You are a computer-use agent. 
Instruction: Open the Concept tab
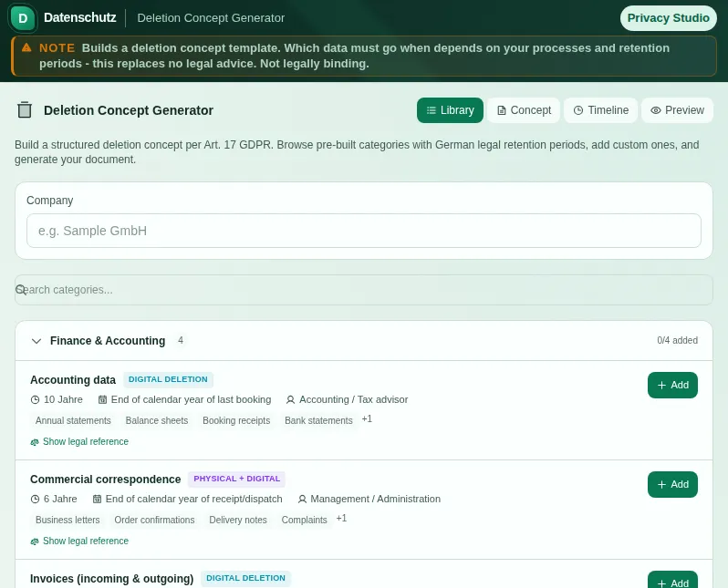tap(524, 110)
